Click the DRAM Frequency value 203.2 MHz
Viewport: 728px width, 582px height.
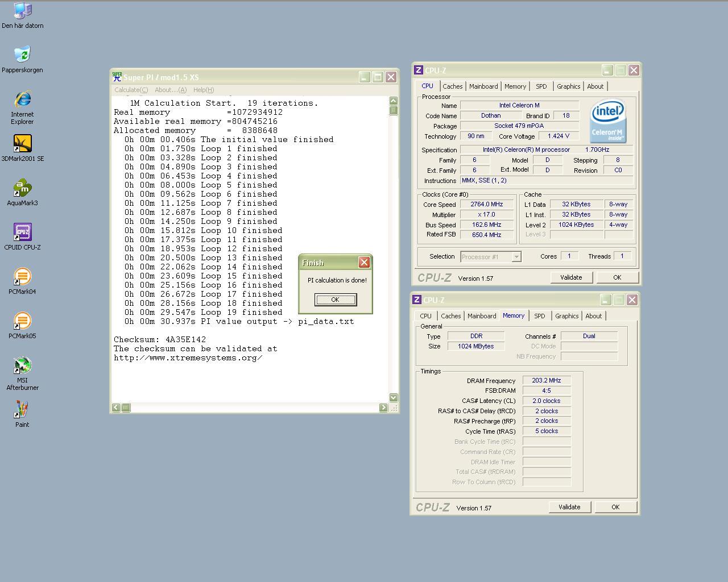pyautogui.click(x=547, y=381)
